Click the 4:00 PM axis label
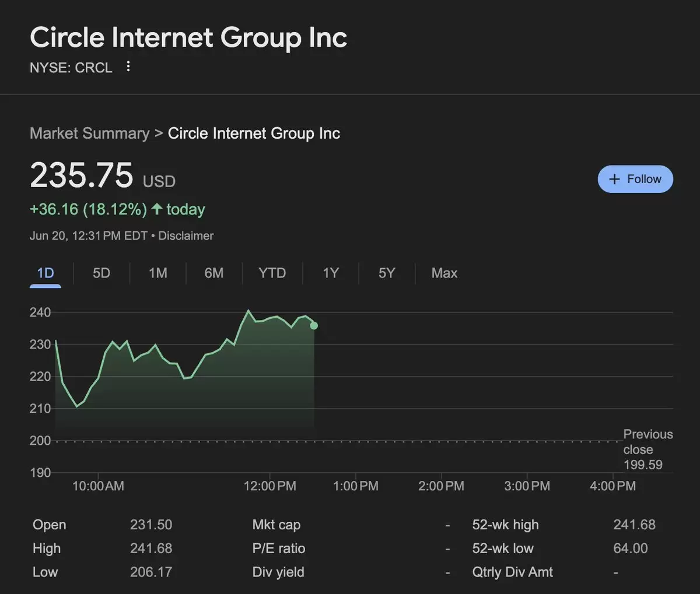The height and width of the screenshot is (594, 700). [x=613, y=486]
